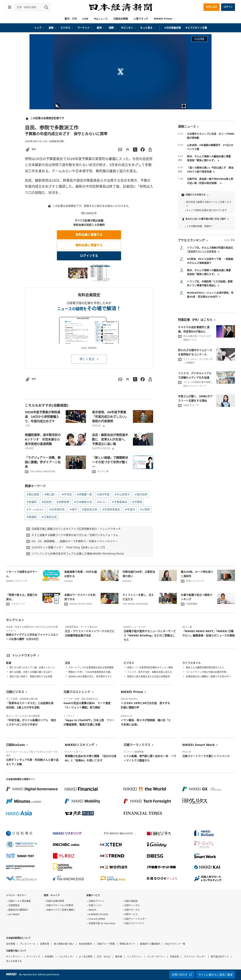Toggle fullscreen on the video ad

(184, 106)
